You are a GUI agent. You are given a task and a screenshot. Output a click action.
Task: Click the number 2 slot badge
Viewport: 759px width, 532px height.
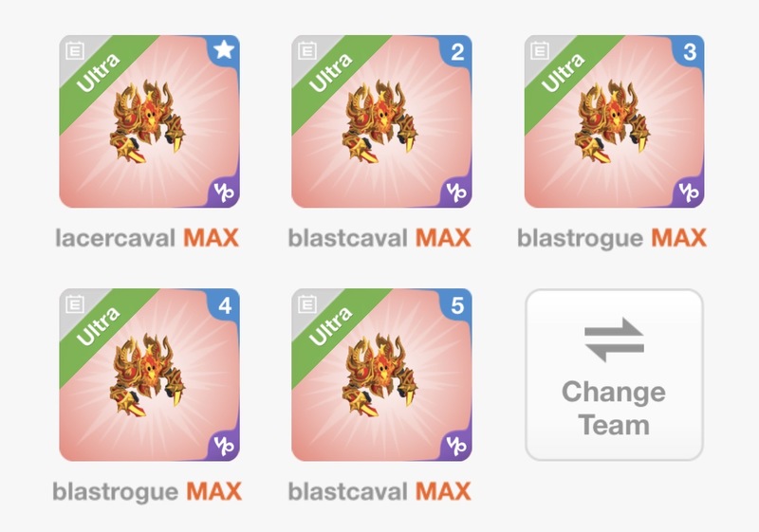click(x=457, y=51)
